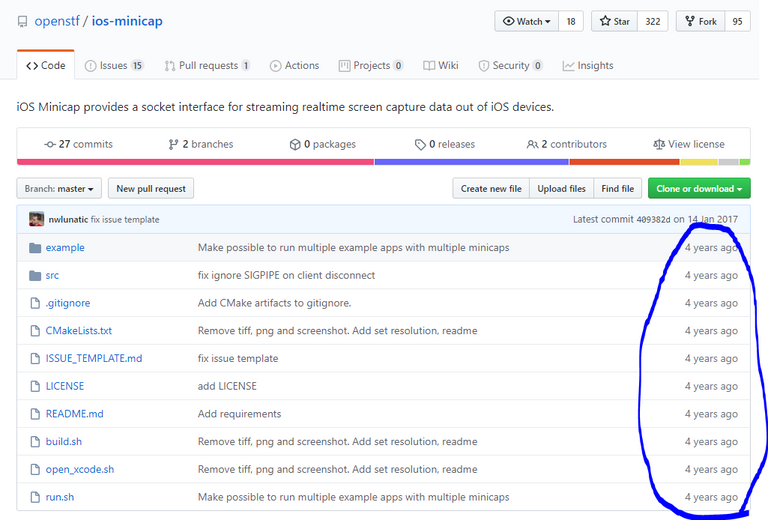Click the LICENSE file icon

(35, 386)
